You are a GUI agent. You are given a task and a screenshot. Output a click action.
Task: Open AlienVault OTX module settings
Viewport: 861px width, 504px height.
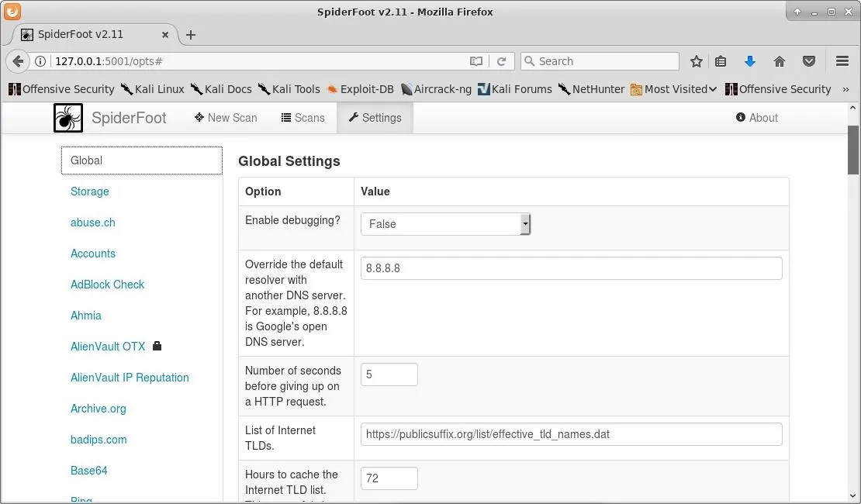click(x=108, y=347)
